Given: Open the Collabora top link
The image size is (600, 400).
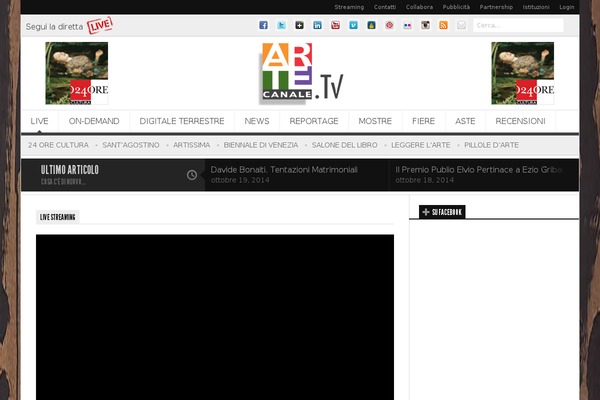Looking at the screenshot, I should pos(419,7).
